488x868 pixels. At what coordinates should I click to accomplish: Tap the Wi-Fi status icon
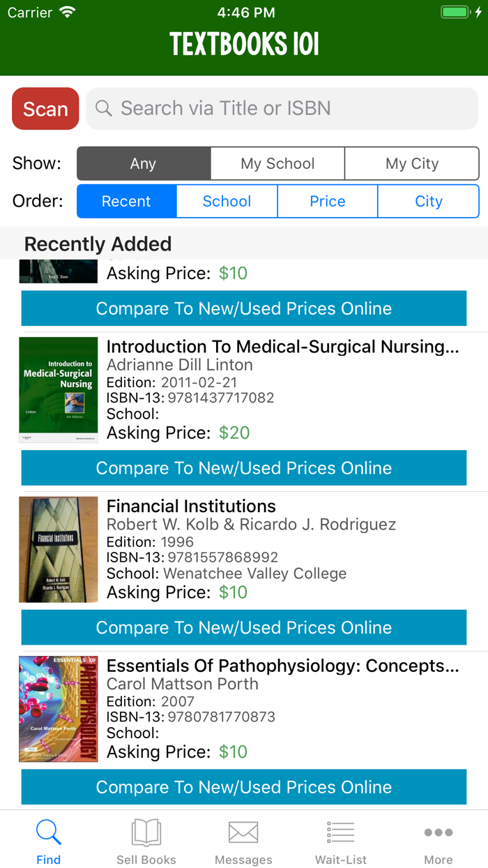coord(68,12)
